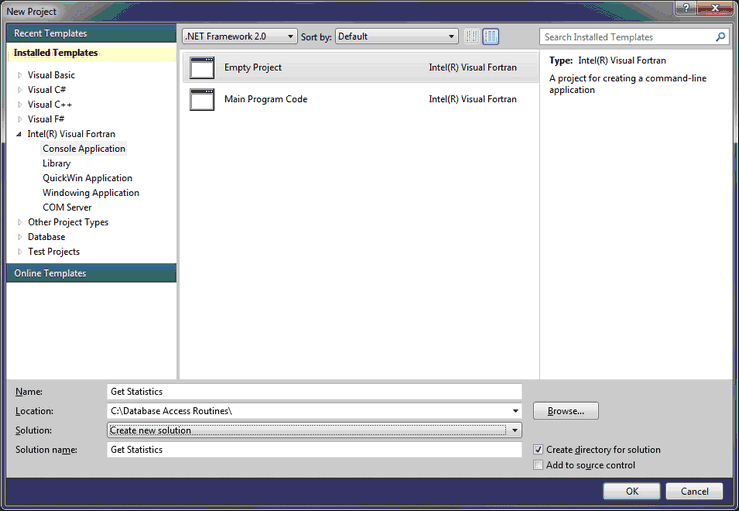The height and width of the screenshot is (511, 739).
Task: Select Other Project Types label
Action: coord(68,222)
